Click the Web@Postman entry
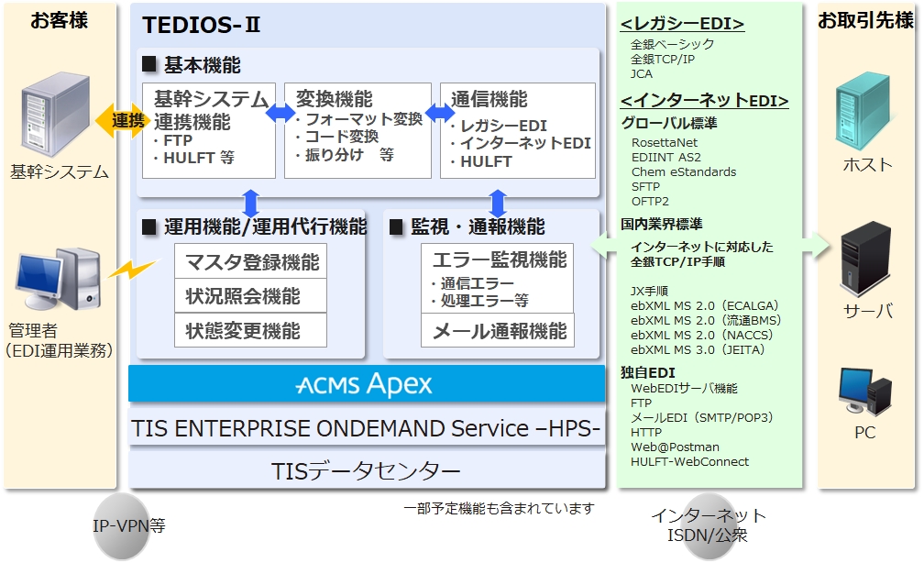Viewport: 924px width, 563px height. 675,447
